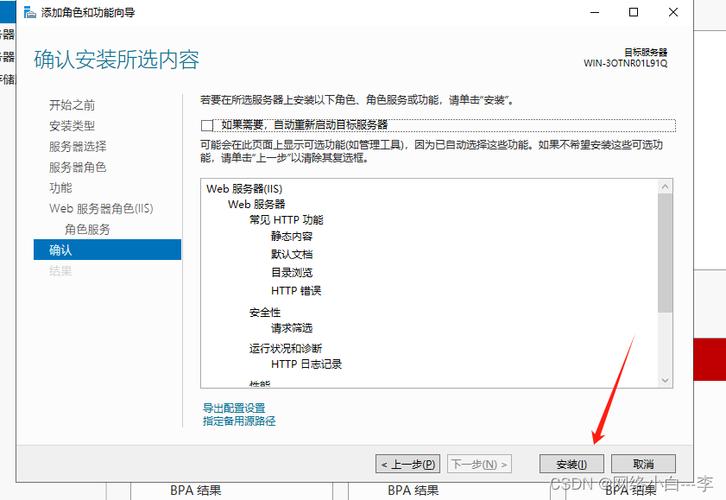The image size is (726, 500).
Task: Click the wizard icon in the title bar
Action: (30, 12)
